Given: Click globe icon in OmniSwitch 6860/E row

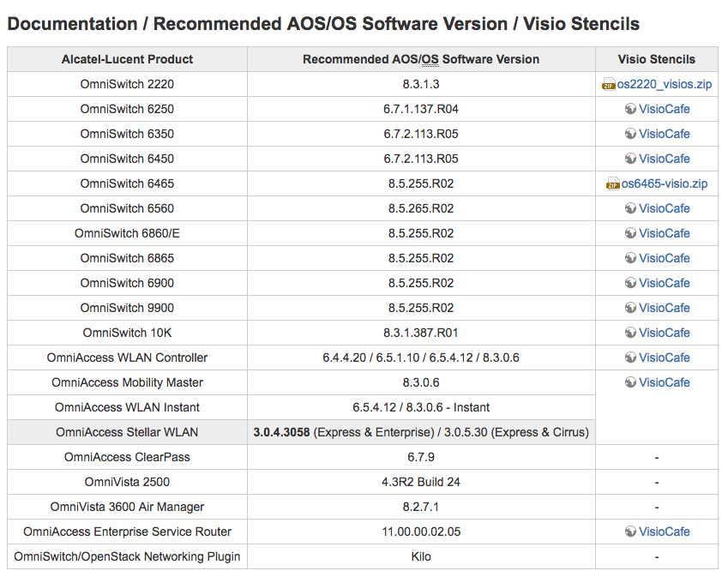Looking at the screenshot, I should [x=630, y=233].
